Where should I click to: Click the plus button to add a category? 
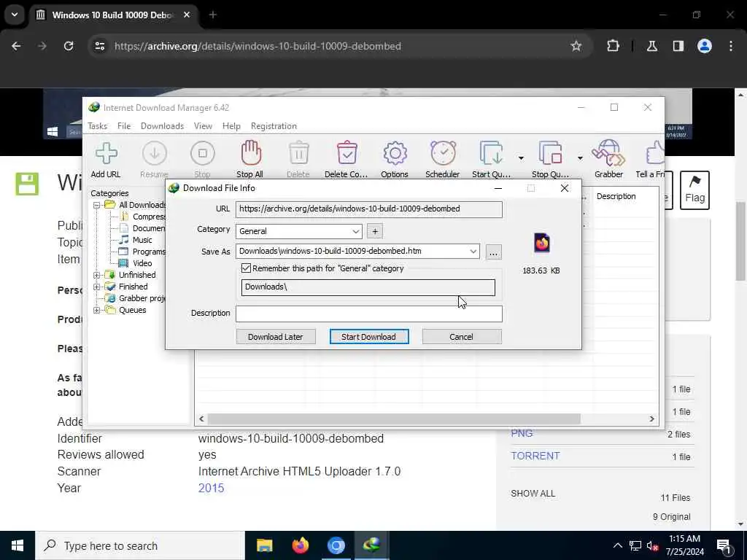point(375,231)
